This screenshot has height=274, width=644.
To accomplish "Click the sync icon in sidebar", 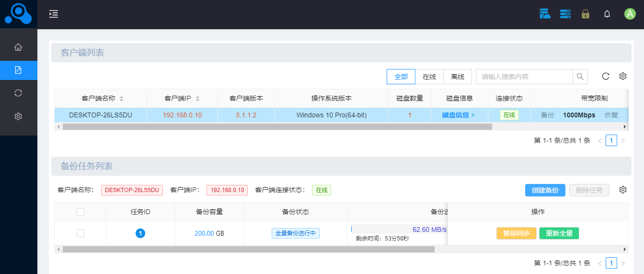I will (18, 93).
